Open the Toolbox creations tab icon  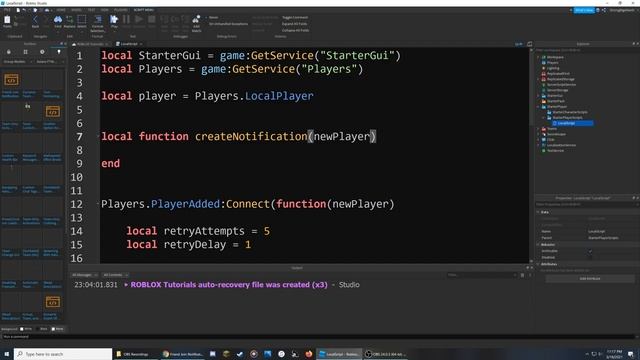coord(59,52)
